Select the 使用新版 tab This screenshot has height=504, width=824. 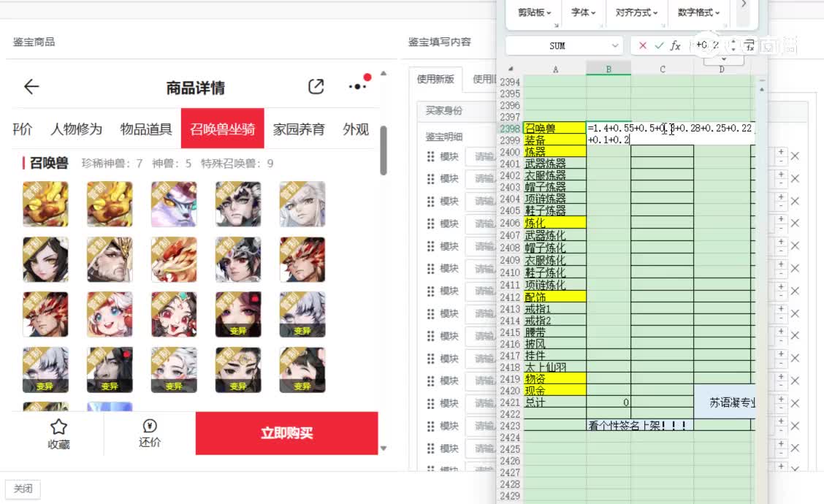(x=435, y=80)
